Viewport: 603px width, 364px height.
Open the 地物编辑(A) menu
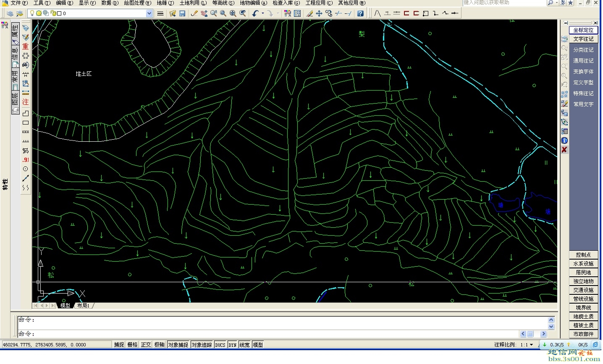point(254,3)
